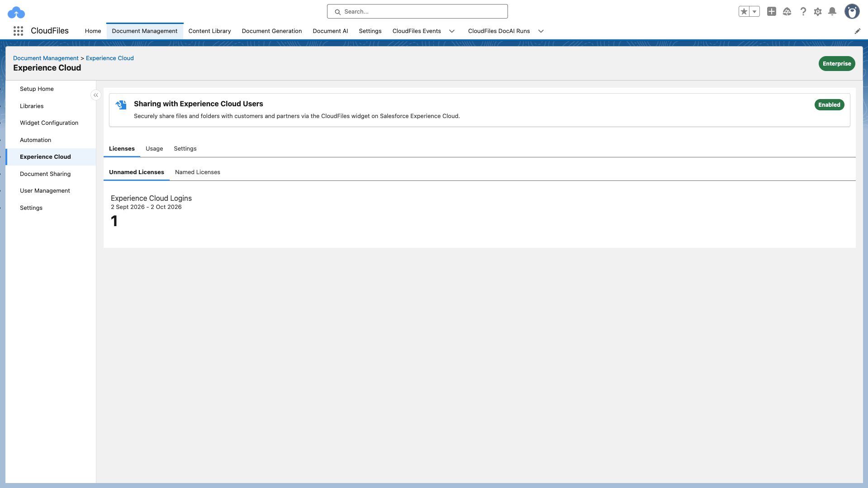Expand the CloudFiles Events tab dropdown
Screen dimensions: 868x488
click(452, 31)
